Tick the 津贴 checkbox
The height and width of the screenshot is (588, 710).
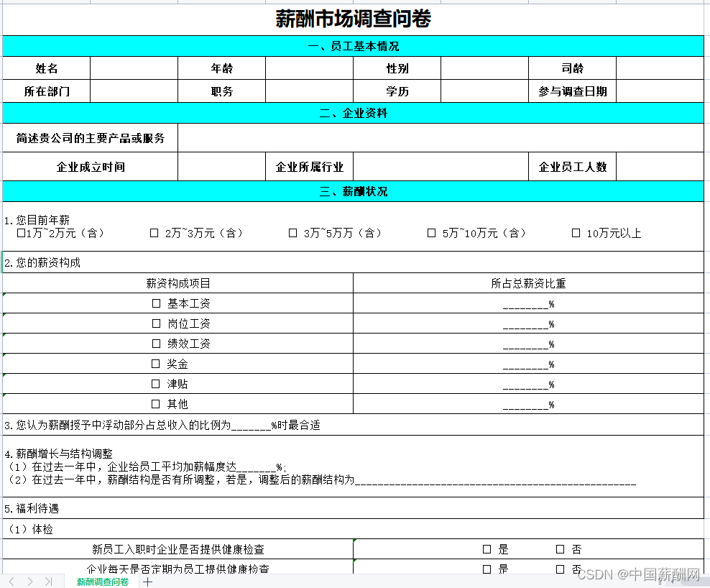[x=156, y=384]
